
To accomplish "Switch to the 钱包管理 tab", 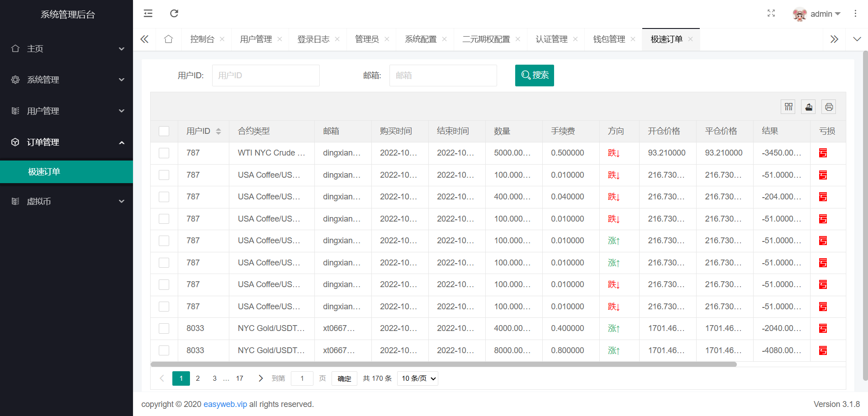I will (609, 39).
